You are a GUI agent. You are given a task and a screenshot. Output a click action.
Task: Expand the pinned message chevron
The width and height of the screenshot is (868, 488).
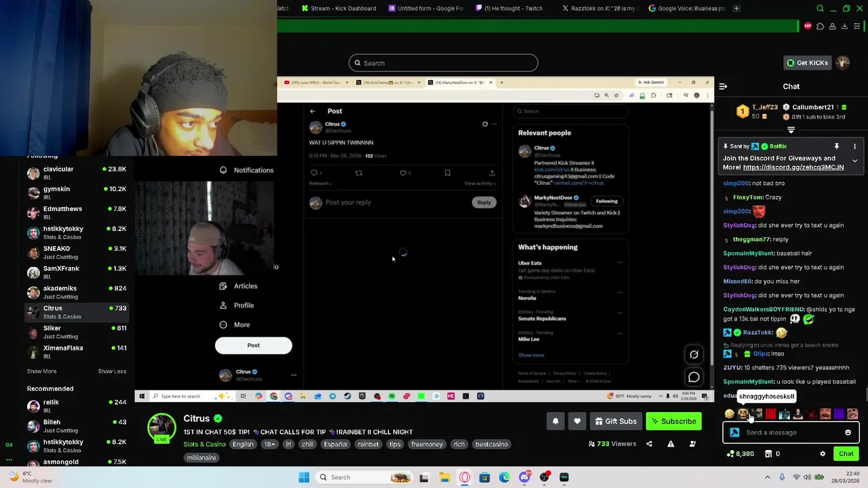pyautogui.click(x=854, y=161)
